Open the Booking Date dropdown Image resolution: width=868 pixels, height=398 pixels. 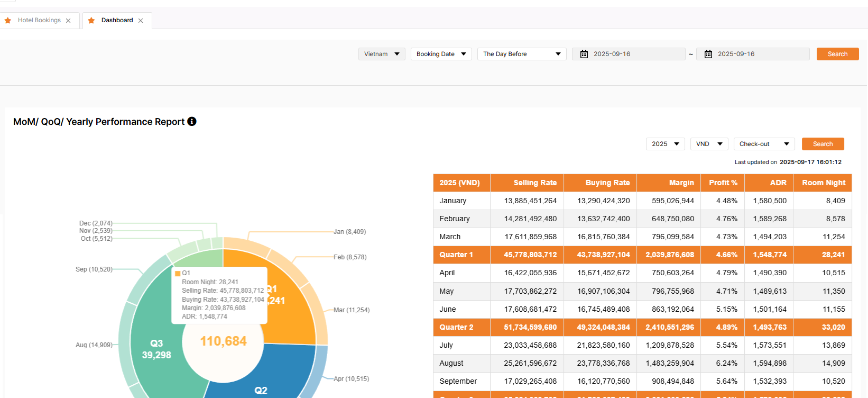(x=441, y=54)
